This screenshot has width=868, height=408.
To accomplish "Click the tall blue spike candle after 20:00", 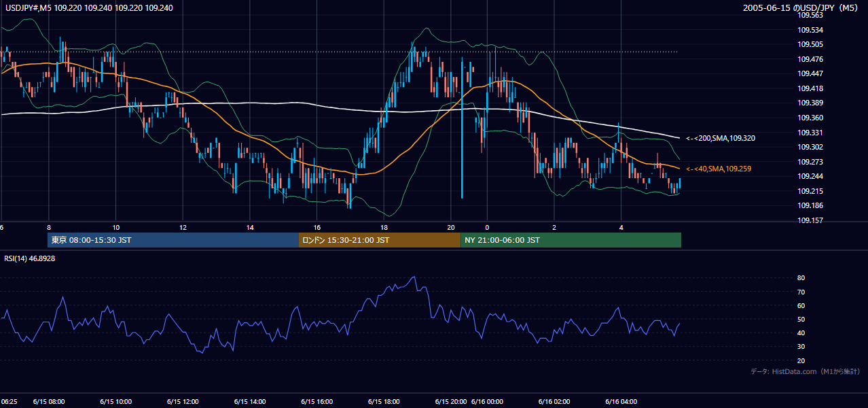I will pos(462,128).
